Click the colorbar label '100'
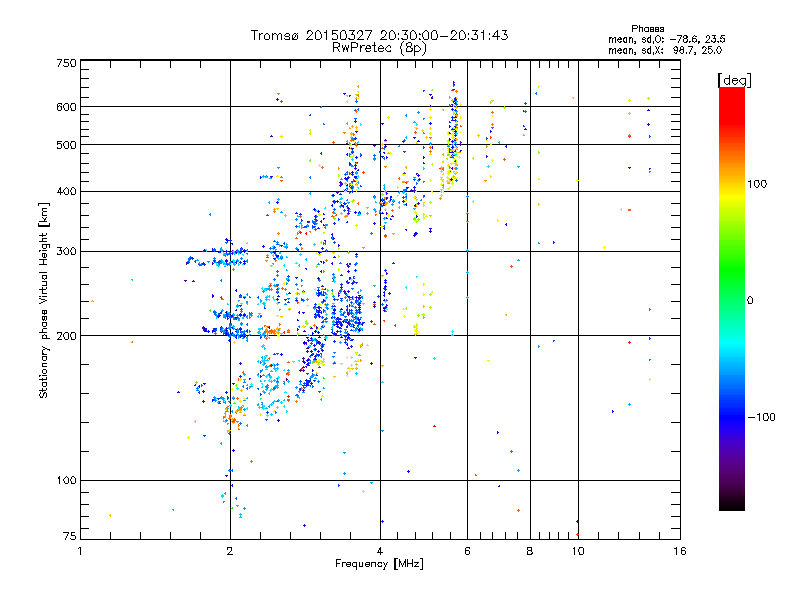800x600 pixels. tap(757, 184)
